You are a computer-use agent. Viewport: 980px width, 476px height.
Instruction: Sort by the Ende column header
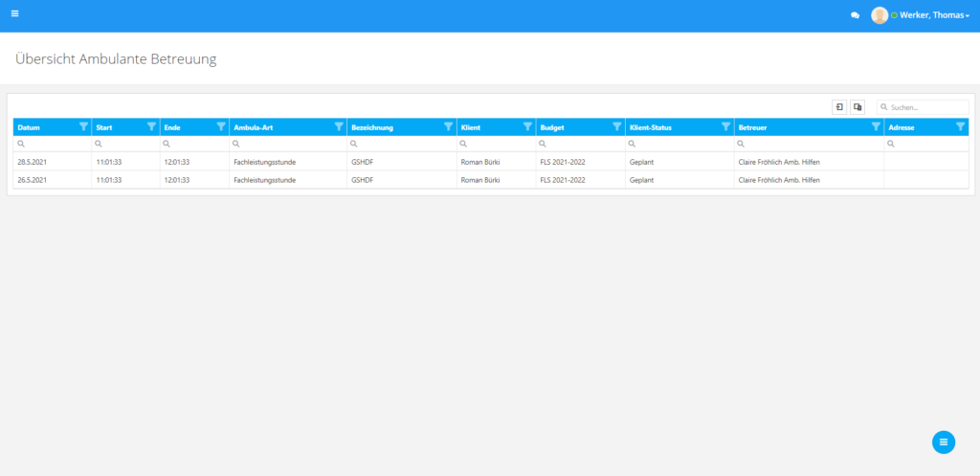pos(182,126)
